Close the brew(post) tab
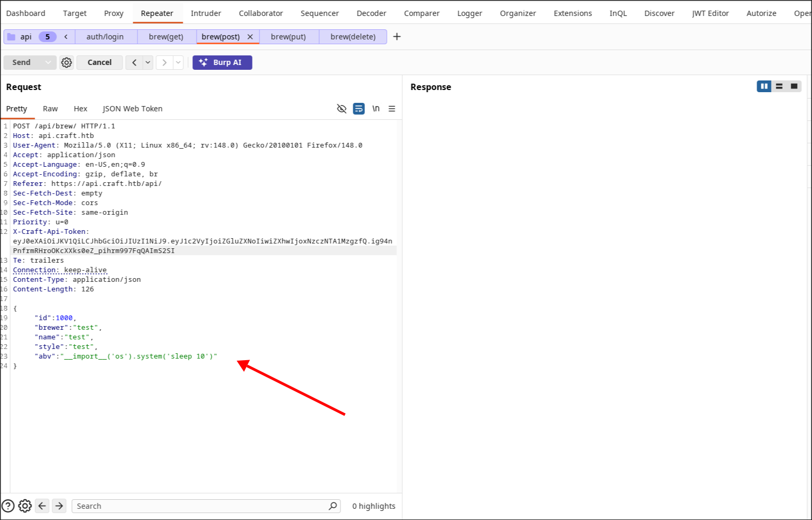812x520 pixels. (250, 37)
